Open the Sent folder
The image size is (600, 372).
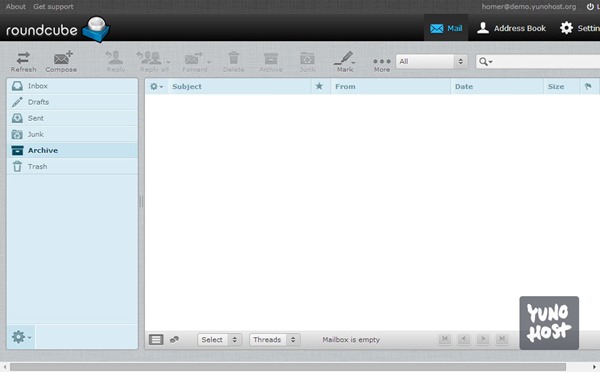72,118
